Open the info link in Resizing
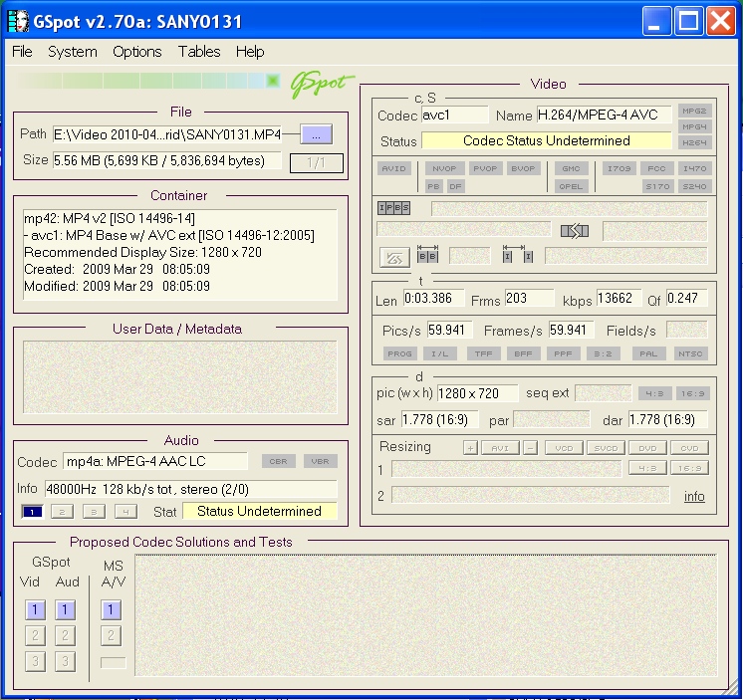Screen dimensions: 743x700 click(x=694, y=496)
